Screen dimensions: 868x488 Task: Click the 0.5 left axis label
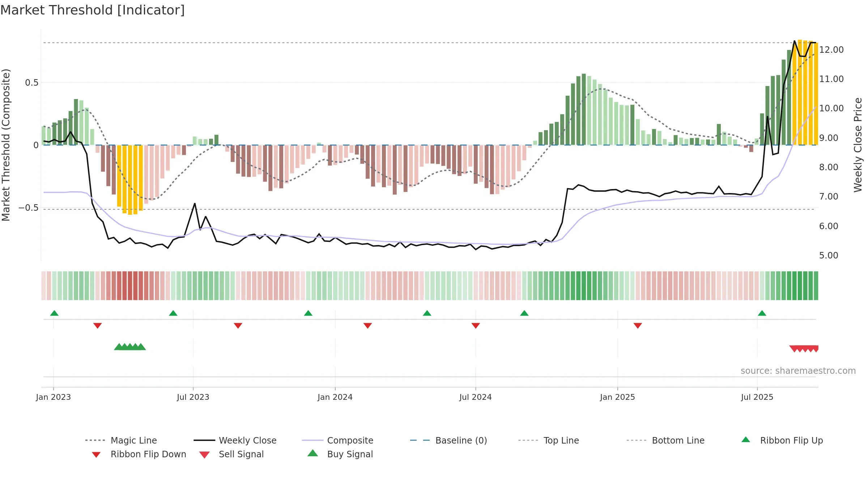coord(31,83)
